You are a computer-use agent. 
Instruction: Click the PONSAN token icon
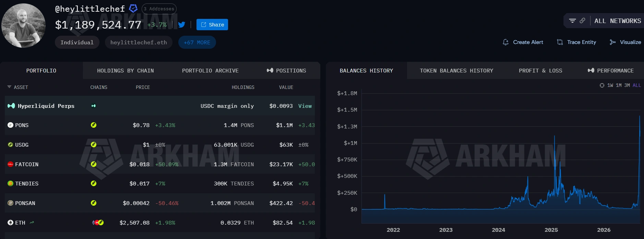tap(10, 203)
